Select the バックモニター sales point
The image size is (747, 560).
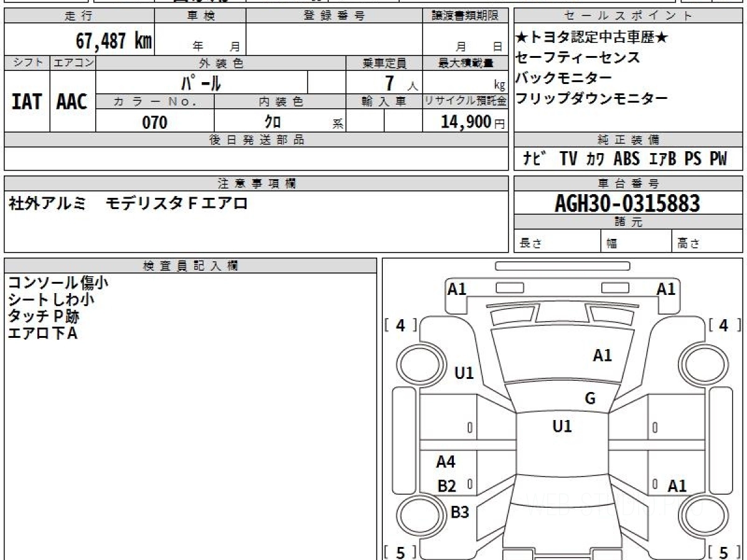coord(564,78)
